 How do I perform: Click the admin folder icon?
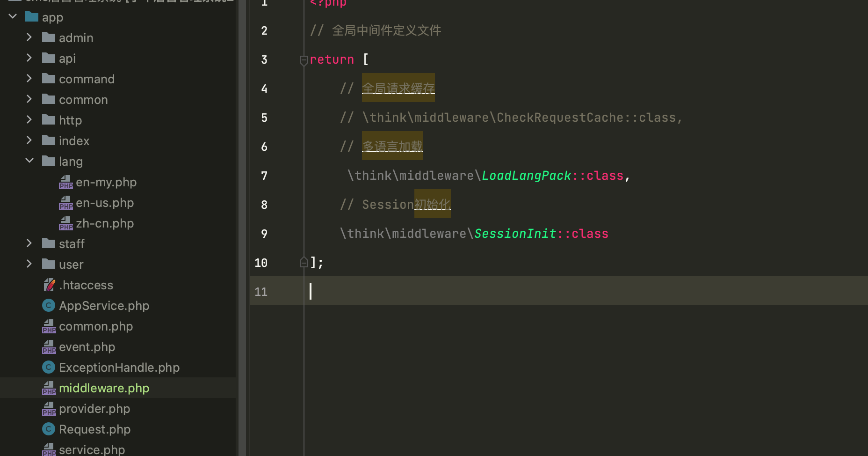click(x=49, y=37)
